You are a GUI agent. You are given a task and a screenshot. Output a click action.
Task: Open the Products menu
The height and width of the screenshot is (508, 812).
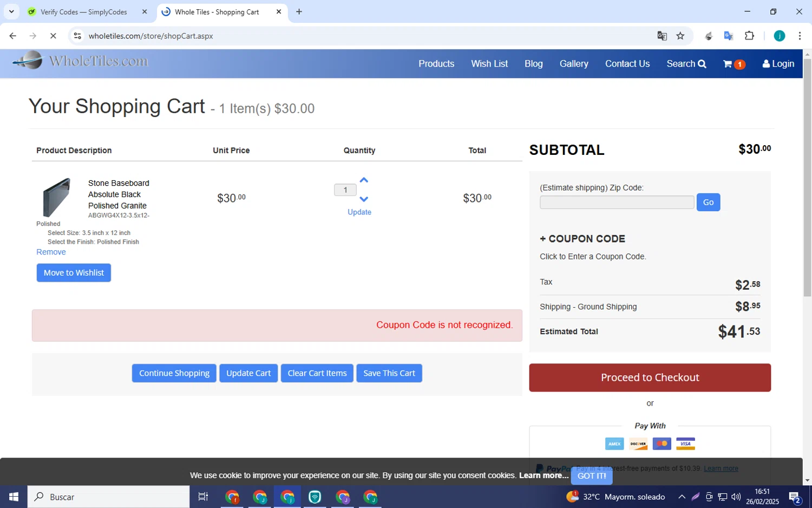tap(436, 64)
